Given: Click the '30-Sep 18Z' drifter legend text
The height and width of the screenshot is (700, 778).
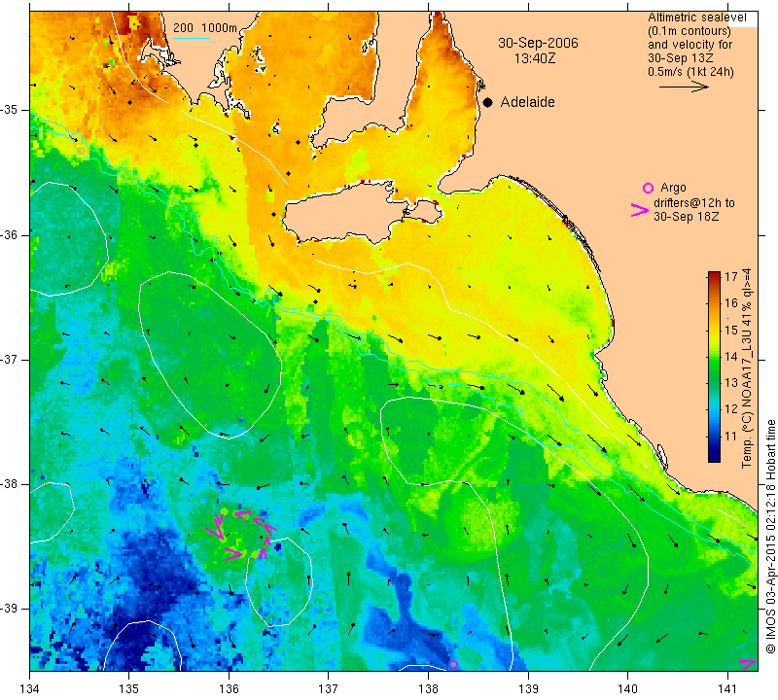Looking at the screenshot, I should click(x=687, y=216).
